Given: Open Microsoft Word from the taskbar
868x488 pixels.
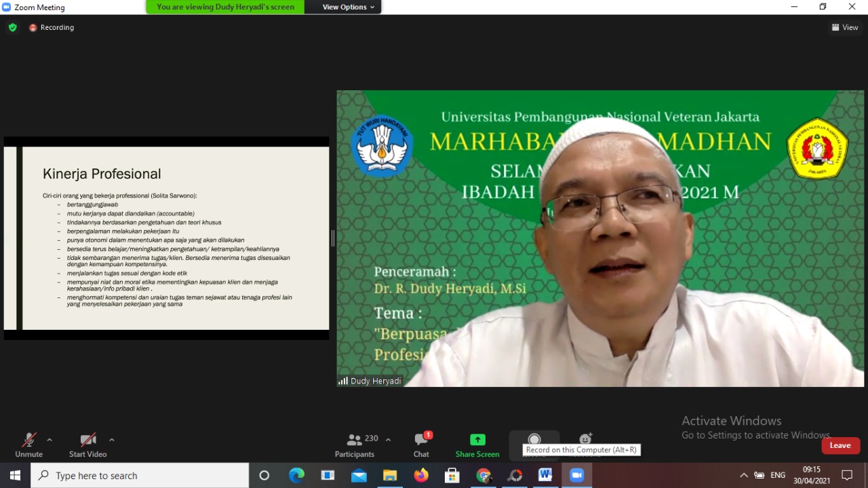Looking at the screenshot, I should click(545, 476).
